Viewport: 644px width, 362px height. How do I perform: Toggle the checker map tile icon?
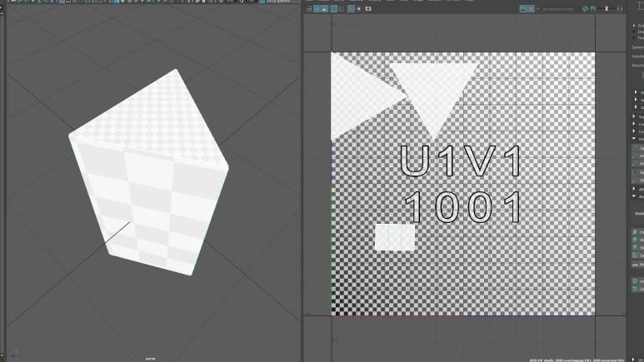(531, 8)
